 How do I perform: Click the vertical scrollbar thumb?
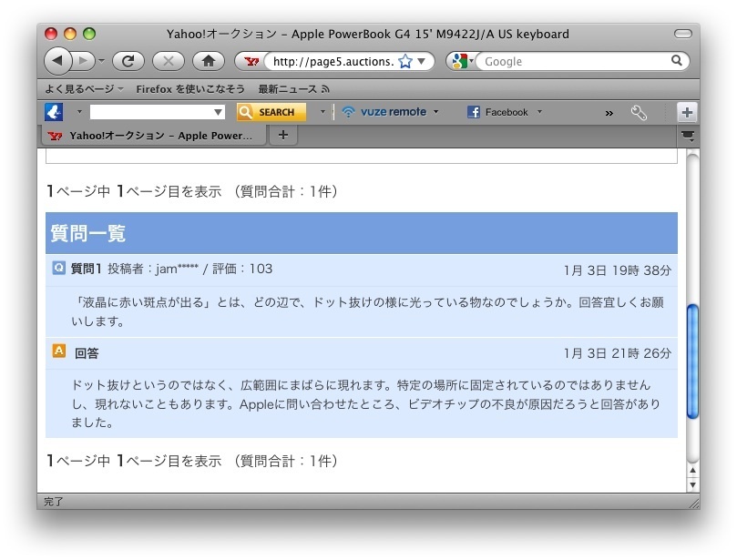coord(692,360)
